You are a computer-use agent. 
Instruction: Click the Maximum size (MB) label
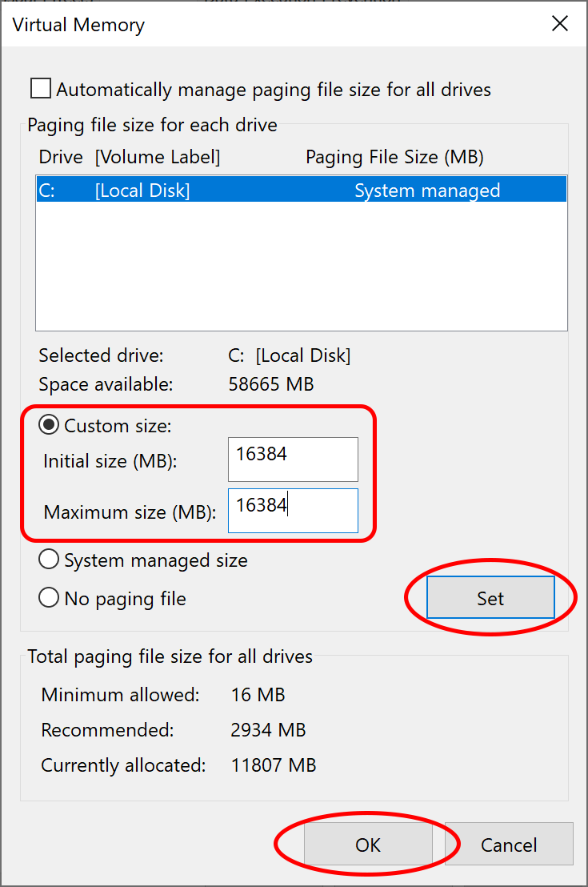pos(130,512)
